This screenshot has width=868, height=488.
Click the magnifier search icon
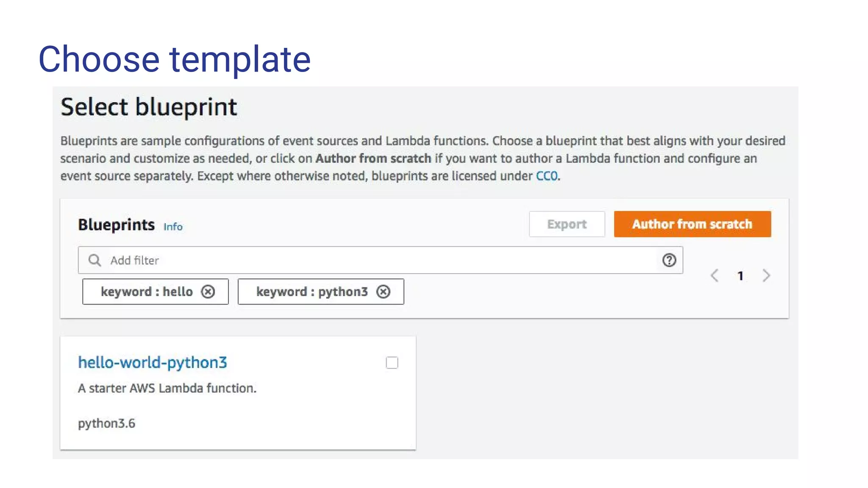click(x=95, y=260)
